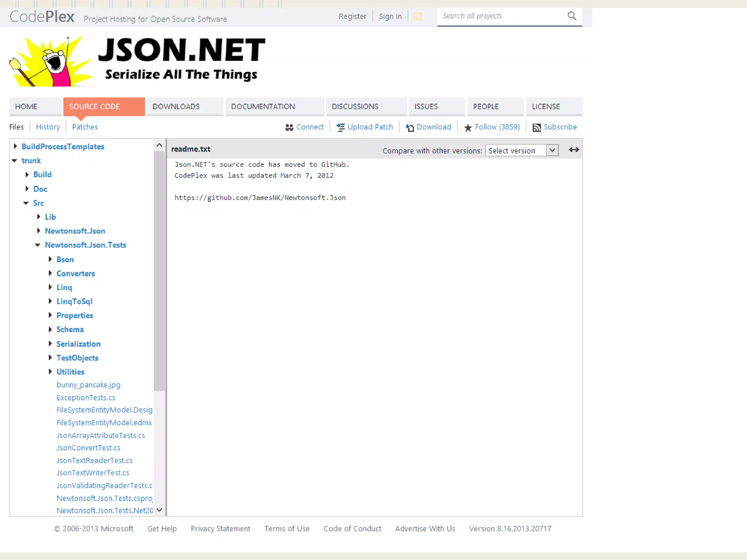Click the file tree scrollbar down arrow

159,510
